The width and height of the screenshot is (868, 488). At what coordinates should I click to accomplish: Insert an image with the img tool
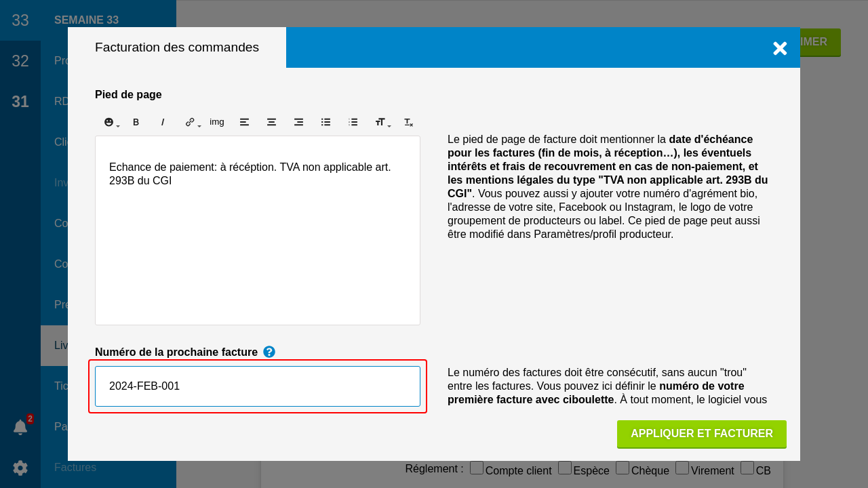pyautogui.click(x=217, y=122)
